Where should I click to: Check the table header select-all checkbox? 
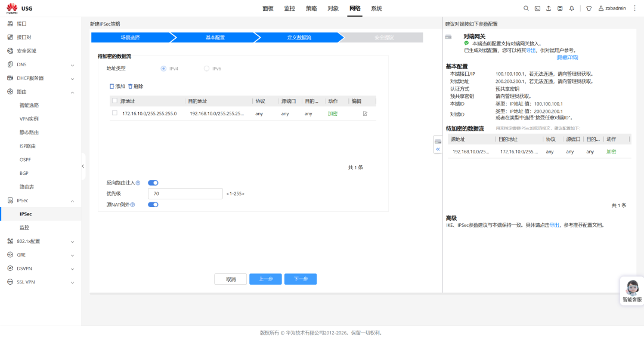coord(114,101)
